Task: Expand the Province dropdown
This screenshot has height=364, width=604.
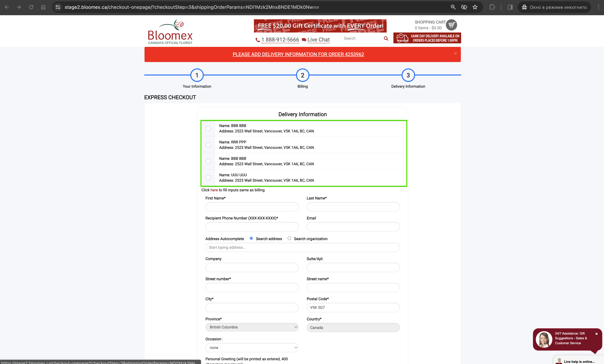Action: point(252,327)
